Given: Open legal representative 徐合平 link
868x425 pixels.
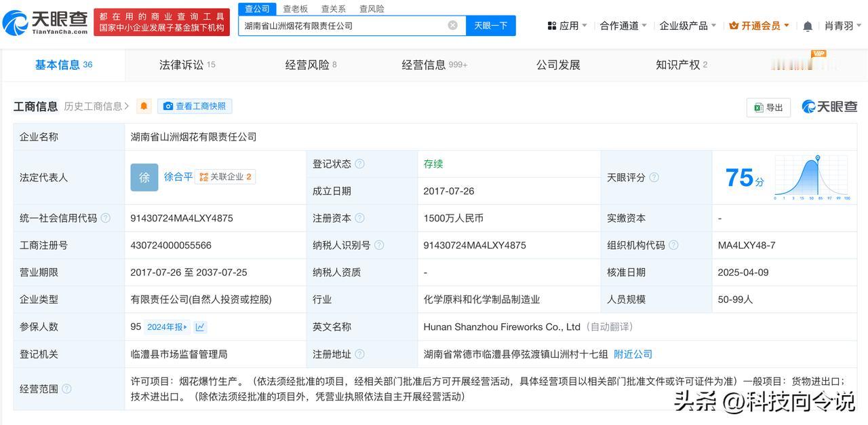Looking at the screenshot, I should pyautogui.click(x=178, y=177).
